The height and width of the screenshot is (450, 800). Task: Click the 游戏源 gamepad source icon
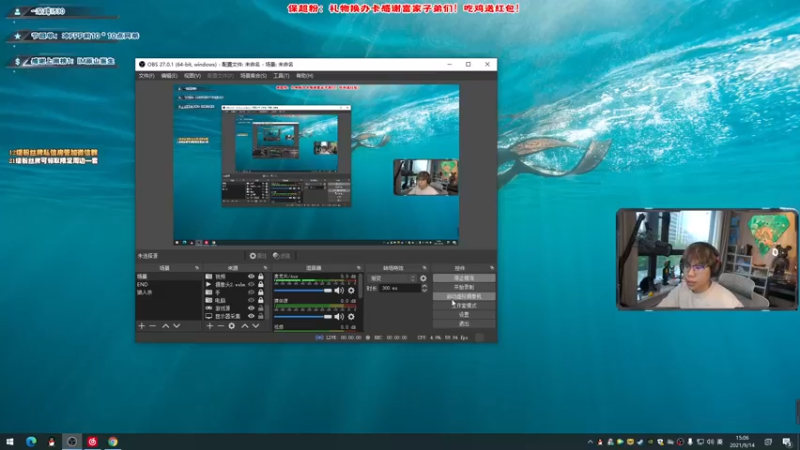click(209, 308)
